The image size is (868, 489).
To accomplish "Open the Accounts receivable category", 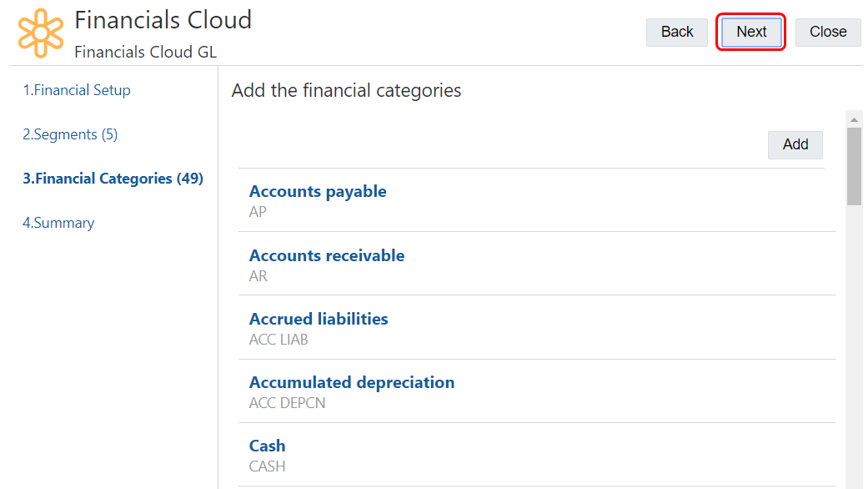I will (x=327, y=255).
